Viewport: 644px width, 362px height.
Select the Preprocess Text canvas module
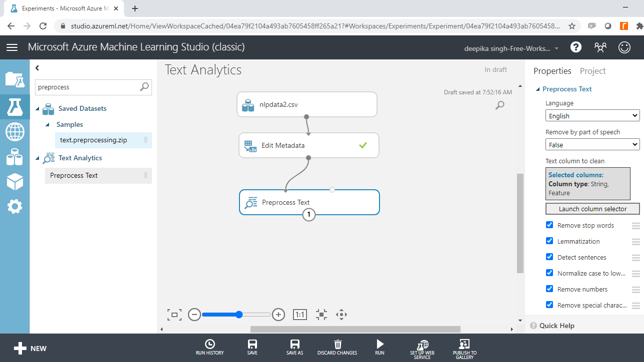pos(309,202)
